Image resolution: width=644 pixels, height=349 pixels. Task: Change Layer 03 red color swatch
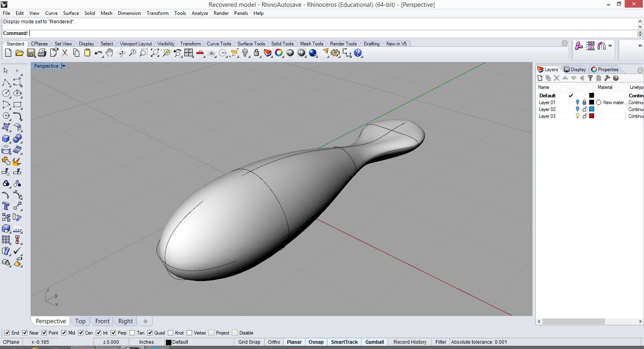(x=592, y=116)
